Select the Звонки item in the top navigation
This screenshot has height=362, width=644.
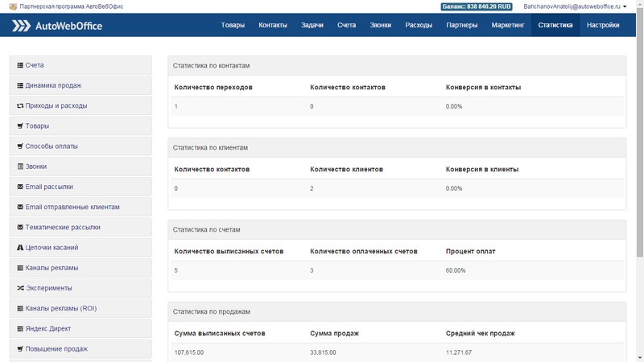click(380, 25)
